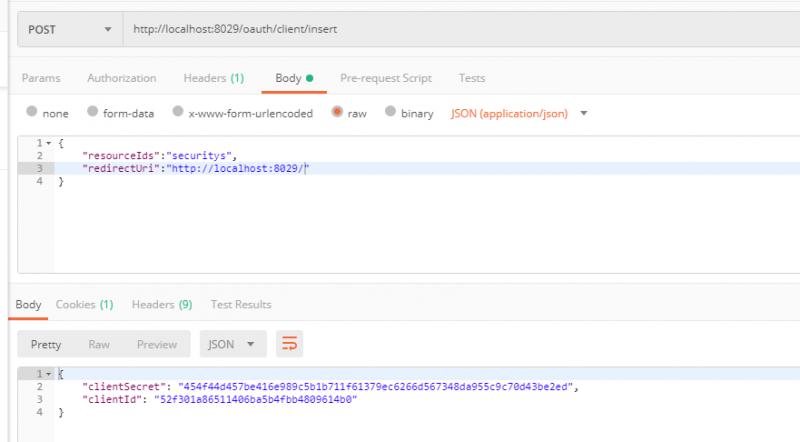
Task: Open the response Cookies (1) tab
Action: 84,304
